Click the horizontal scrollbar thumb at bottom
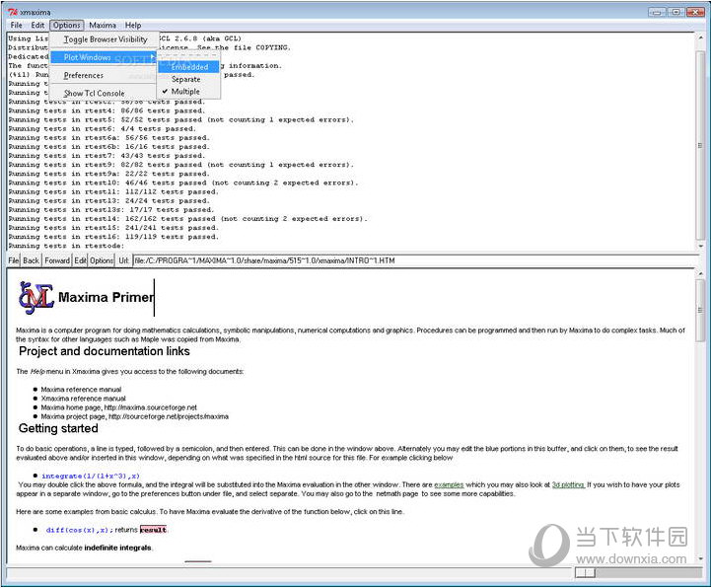The image size is (711, 588). click(x=585, y=573)
